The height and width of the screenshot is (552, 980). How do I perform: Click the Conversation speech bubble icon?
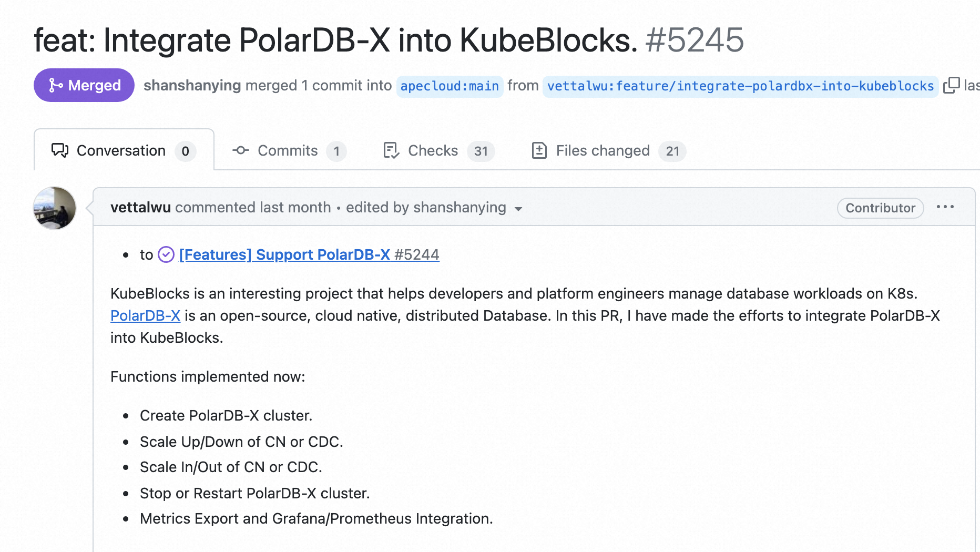coord(60,151)
